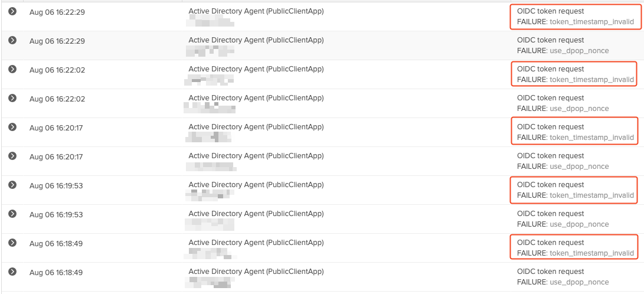The image size is (644, 294).
Task: Toggle chevron on 16:18:49 token_timestamp_invalid row
Action: pos(12,243)
